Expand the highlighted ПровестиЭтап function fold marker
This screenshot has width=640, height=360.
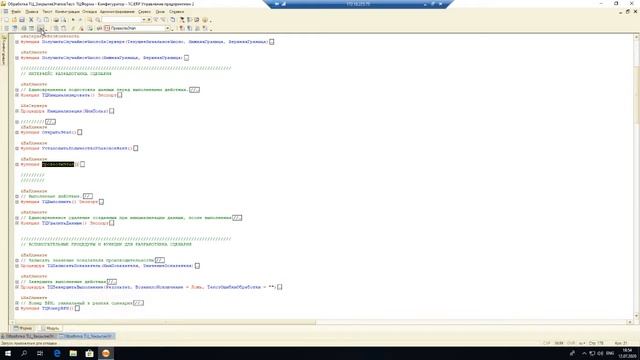point(17,164)
